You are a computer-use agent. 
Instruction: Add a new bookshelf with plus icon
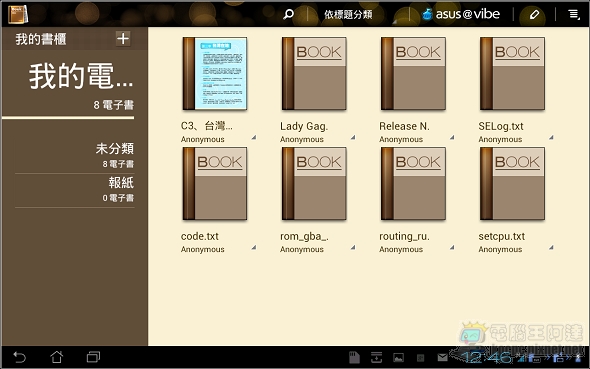click(123, 38)
